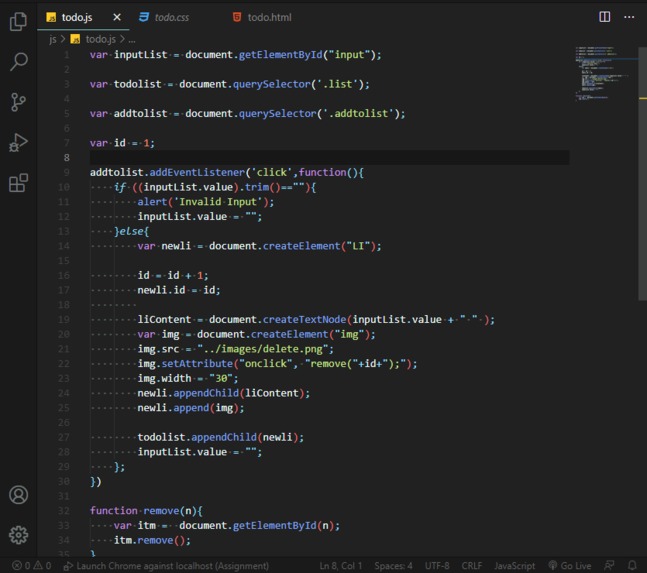Open Manage settings gear
647x573 pixels.
click(18, 535)
